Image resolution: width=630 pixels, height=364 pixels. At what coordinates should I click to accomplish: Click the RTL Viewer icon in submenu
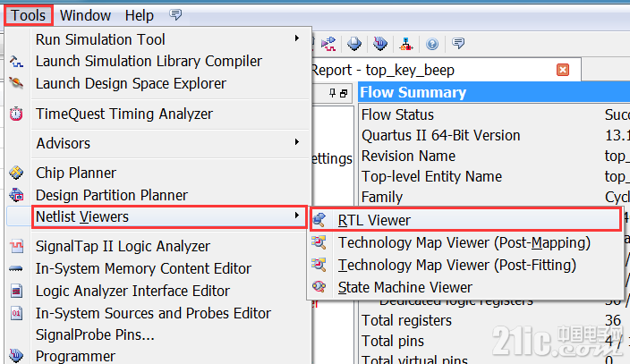click(x=319, y=220)
